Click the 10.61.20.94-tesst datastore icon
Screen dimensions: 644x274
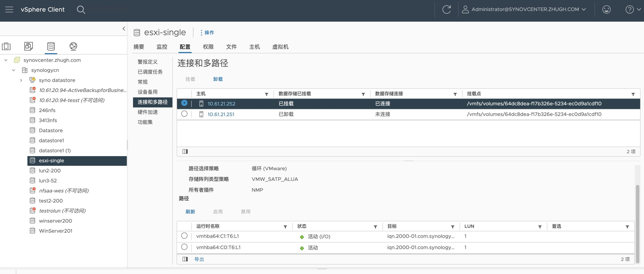(33, 100)
